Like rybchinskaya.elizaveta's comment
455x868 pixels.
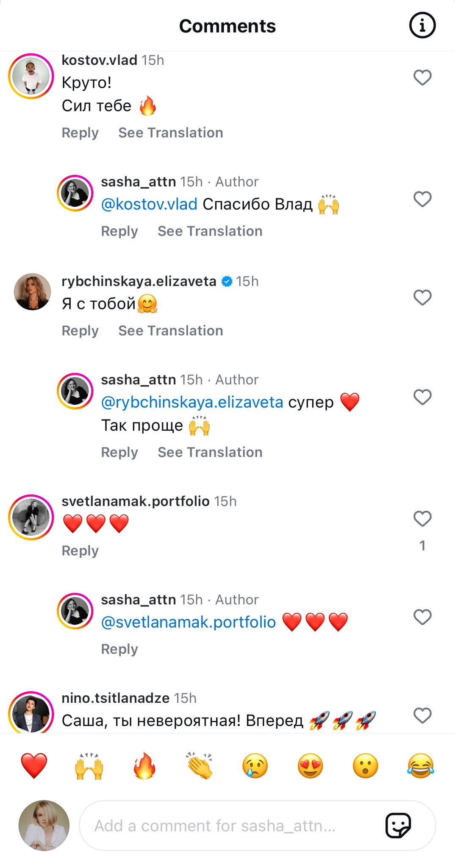[422, 298]
